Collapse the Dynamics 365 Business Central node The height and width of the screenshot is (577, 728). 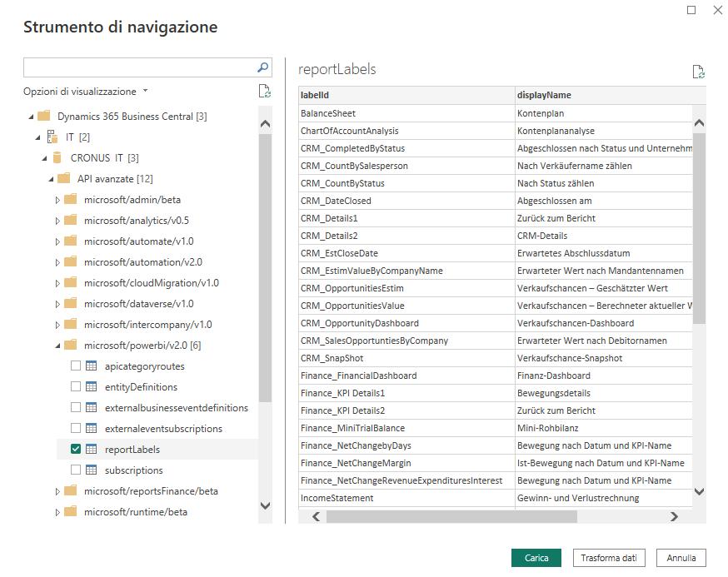point(31,117)
